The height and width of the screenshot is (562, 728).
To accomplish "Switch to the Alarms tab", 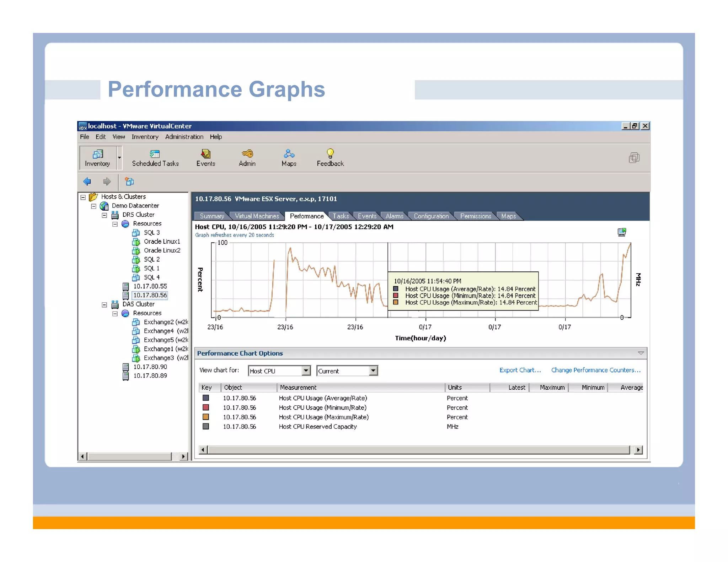I will [x=394, y=216].
